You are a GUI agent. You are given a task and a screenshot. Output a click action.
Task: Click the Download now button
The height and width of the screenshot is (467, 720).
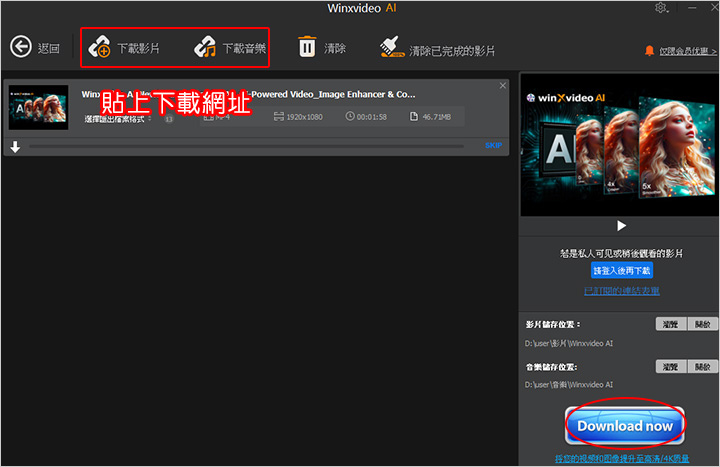coord(625,426)
